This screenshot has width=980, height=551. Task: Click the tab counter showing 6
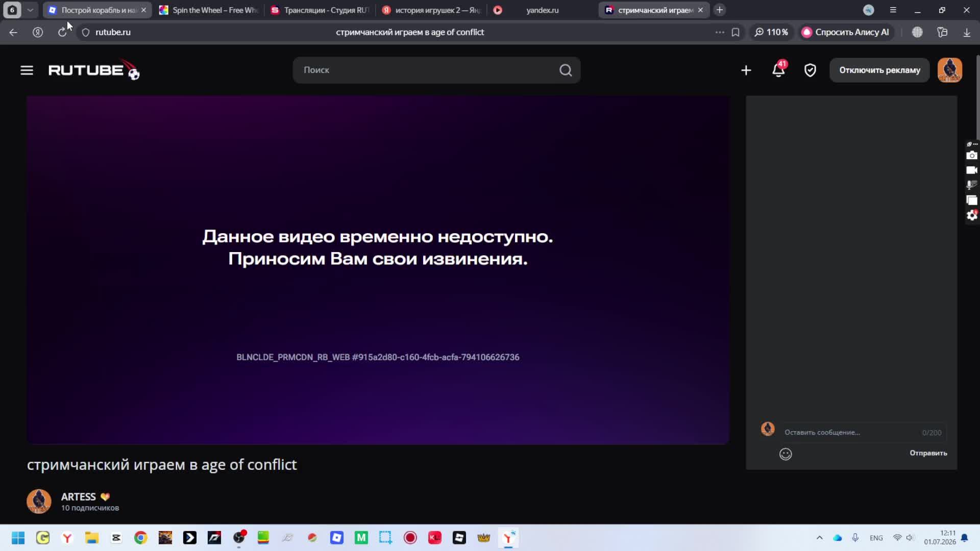tap(12, 10)
